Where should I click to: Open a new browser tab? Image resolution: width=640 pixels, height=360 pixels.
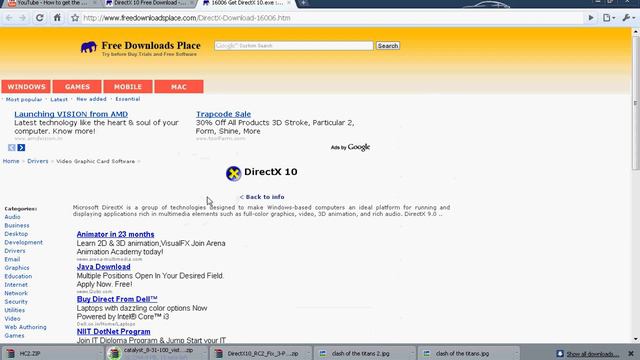tap(304, 3)
